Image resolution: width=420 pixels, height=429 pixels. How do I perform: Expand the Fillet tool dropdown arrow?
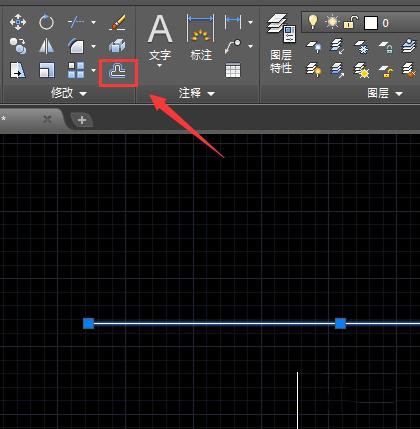click(94, 46)
